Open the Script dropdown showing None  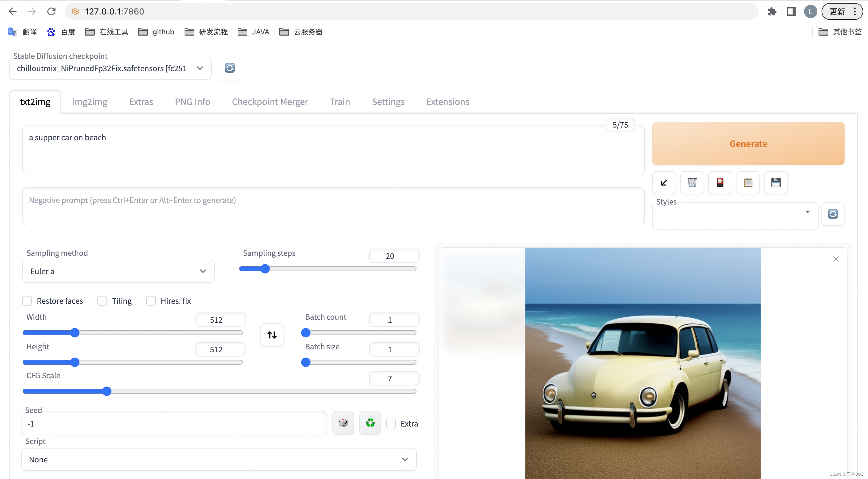(x=219, y=459)
